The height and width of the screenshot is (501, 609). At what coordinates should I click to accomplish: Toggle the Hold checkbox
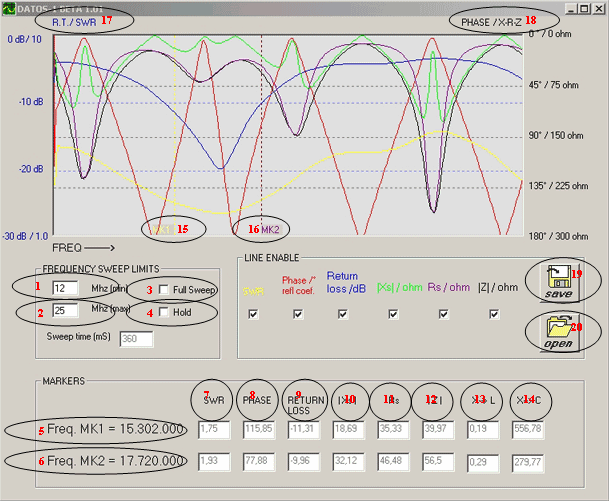tap(164, 313)
